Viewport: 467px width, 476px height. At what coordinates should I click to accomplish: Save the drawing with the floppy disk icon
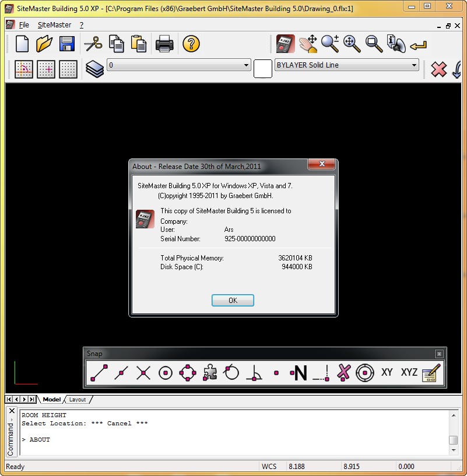click(67, 44)
